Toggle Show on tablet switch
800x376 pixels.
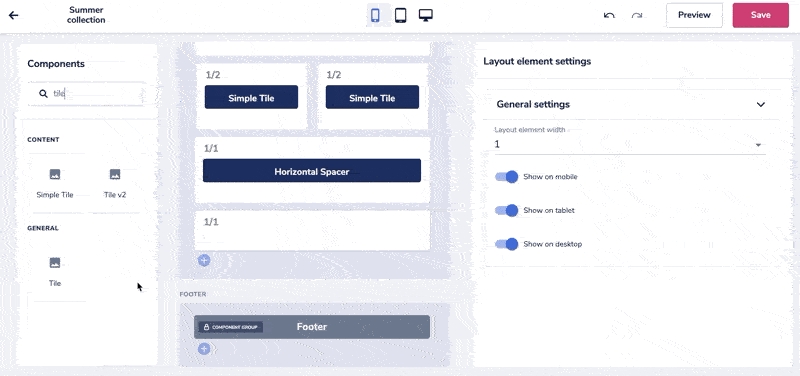pos(507,211)
